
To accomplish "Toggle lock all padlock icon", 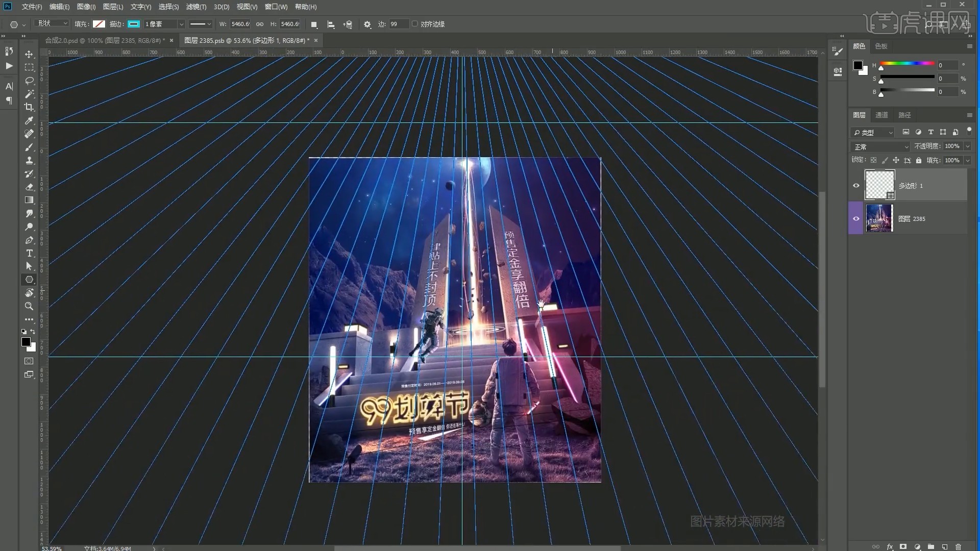I will [x=919, y=160].
